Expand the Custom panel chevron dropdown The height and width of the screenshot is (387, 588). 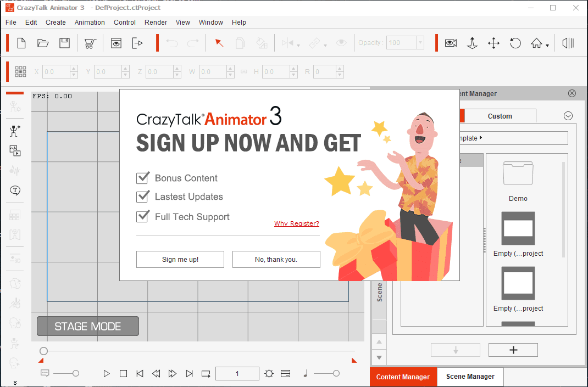coord(568,116)
